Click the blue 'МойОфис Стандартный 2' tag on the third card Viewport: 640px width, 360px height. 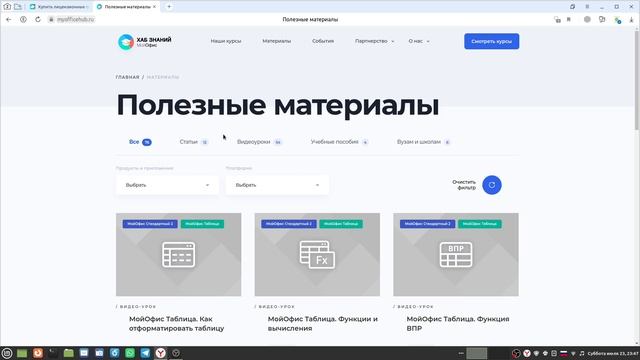coord(427,224)
